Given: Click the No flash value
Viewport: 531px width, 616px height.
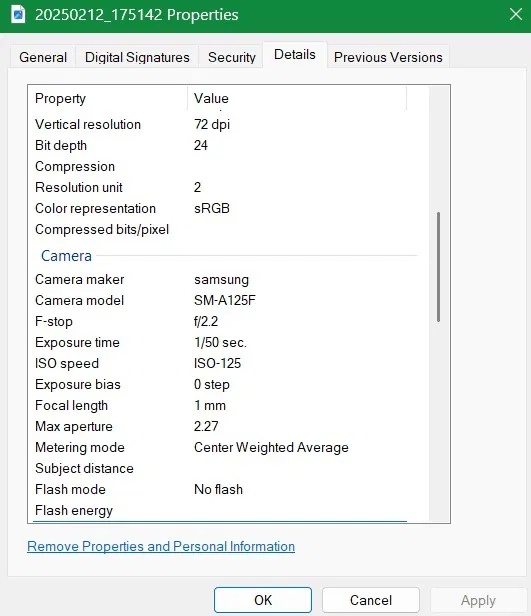Looking at the screenshot, I should (218, 490).
